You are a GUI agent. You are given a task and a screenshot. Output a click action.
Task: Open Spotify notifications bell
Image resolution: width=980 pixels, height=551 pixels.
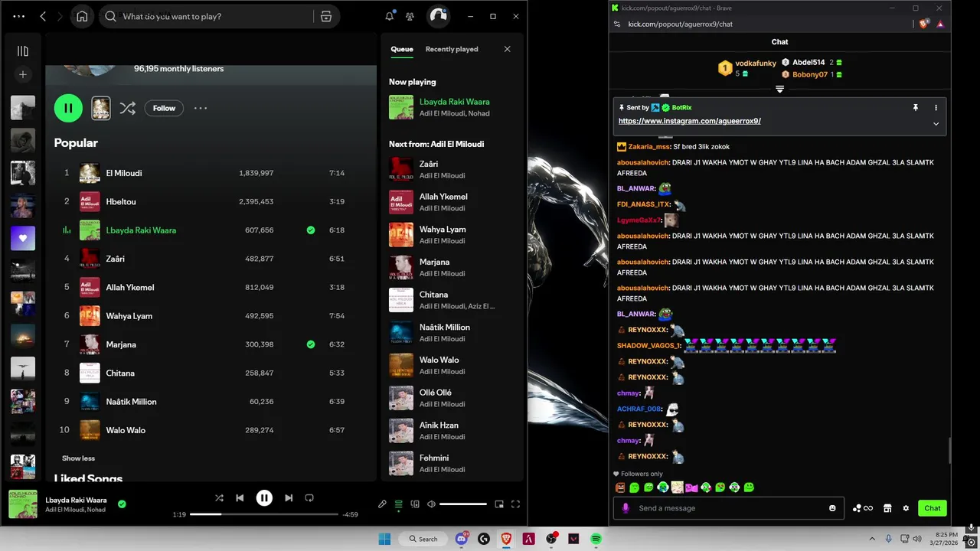click(390, 16)
